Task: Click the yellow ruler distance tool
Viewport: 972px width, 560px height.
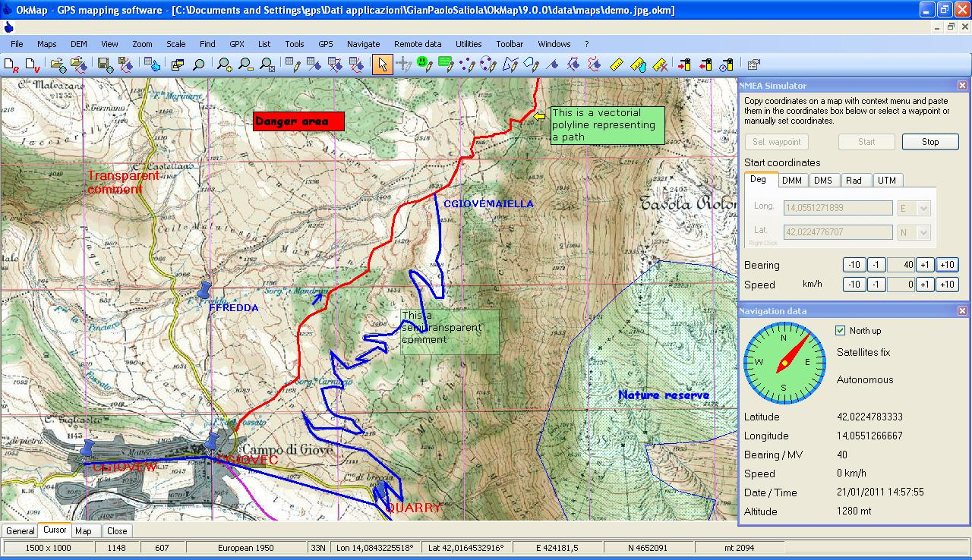Action: tap(617, 65)
